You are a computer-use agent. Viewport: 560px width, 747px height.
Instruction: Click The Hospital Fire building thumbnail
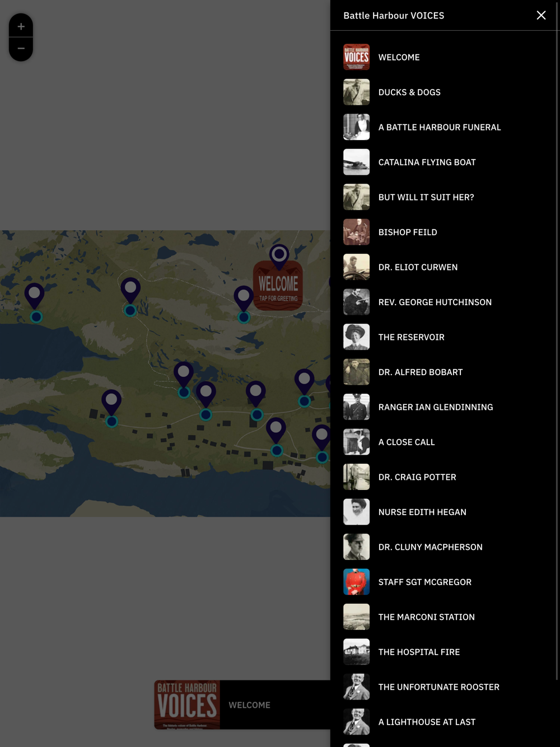(356, 652)
